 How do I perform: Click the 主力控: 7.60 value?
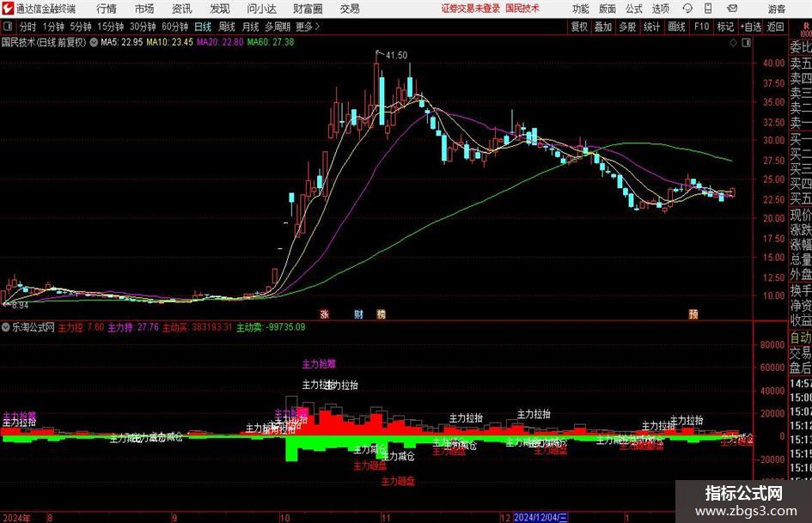[x=81, y=327]
